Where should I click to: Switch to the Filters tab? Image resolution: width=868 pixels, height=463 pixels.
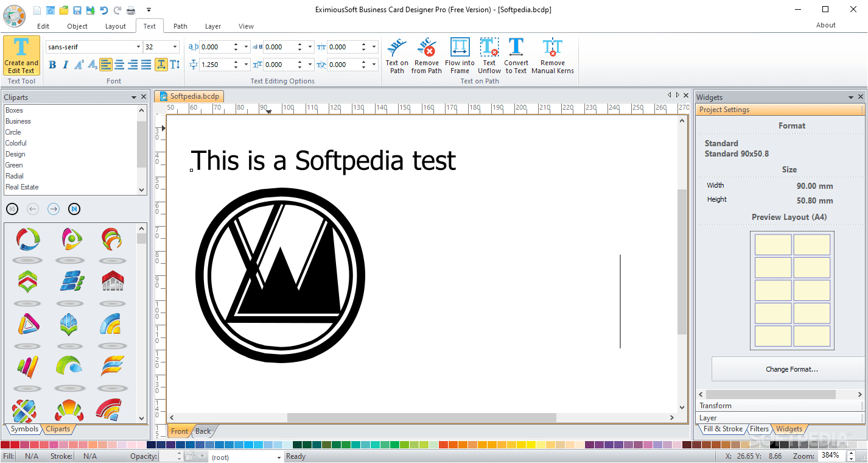pos(760,429)
